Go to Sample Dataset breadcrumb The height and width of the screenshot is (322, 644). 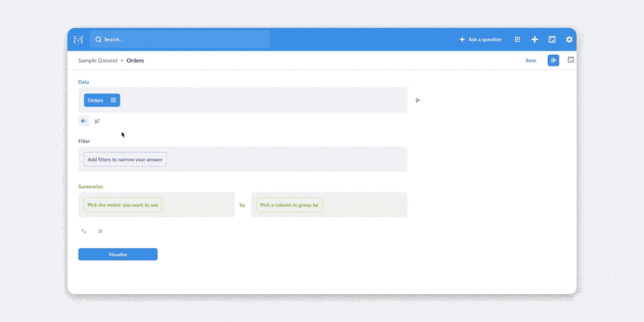(97, 60)
